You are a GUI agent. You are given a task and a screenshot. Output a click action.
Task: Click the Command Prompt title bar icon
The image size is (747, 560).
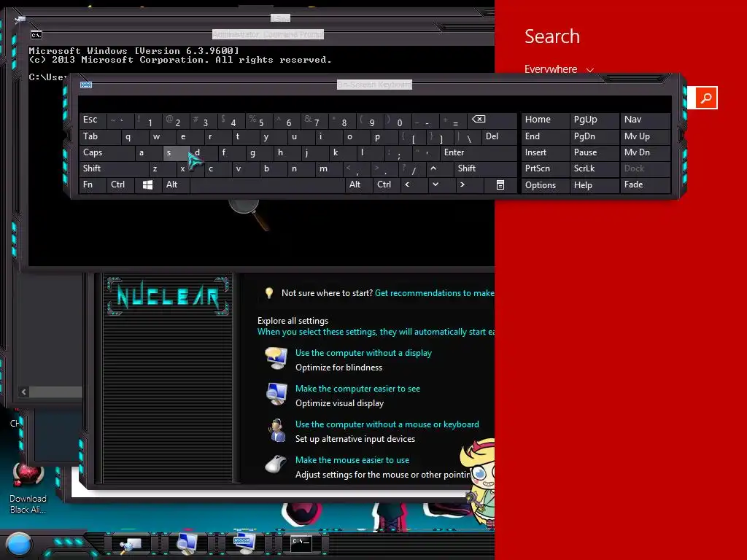36,35
